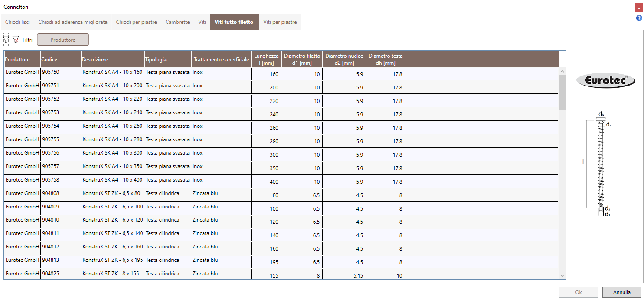Sort by the Codice column header

coord(61,60)
